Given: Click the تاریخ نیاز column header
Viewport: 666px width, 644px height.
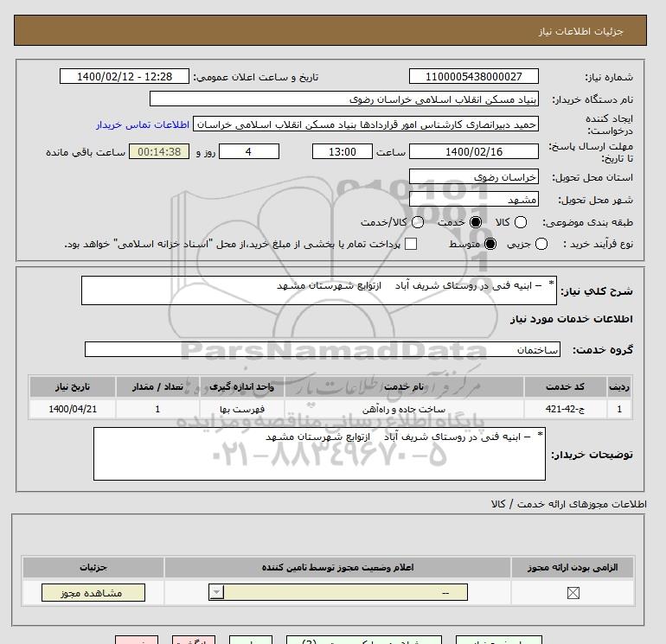Looking at the screenshot, I should click(73, 386).
